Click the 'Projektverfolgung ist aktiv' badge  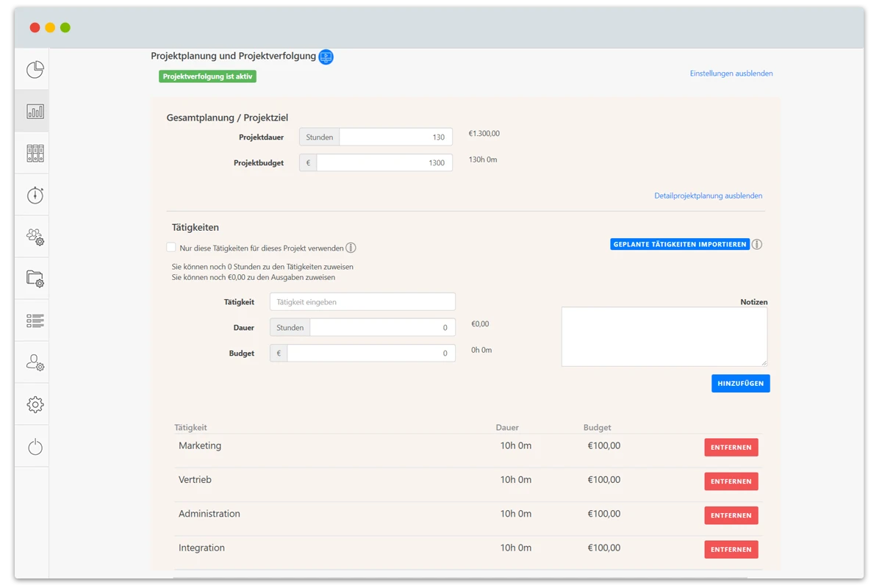tap(208, 76)
